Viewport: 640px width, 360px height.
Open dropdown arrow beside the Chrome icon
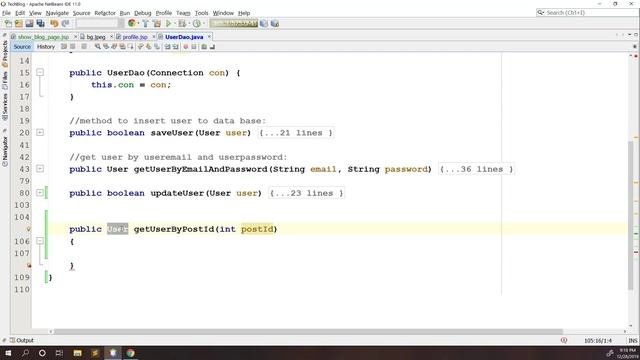click(x=138, y=24)
